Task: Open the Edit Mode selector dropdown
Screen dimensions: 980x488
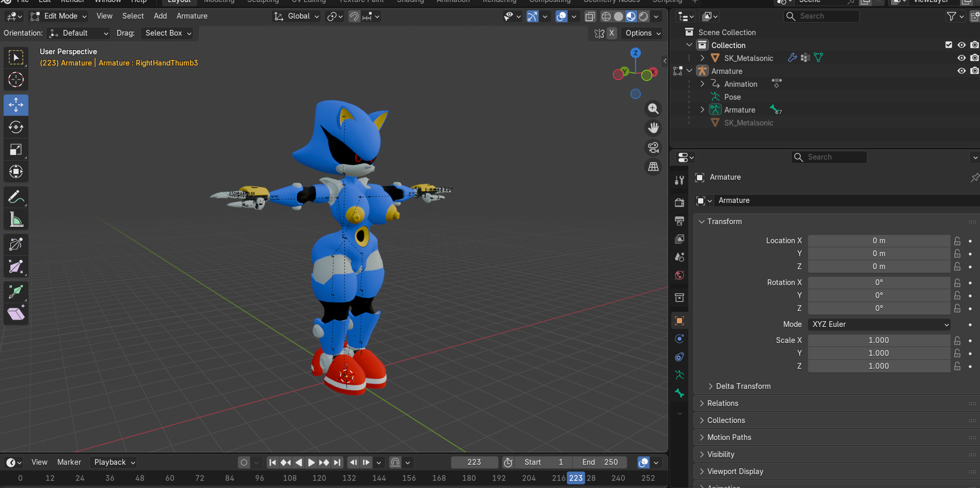Action: point(58,17)
